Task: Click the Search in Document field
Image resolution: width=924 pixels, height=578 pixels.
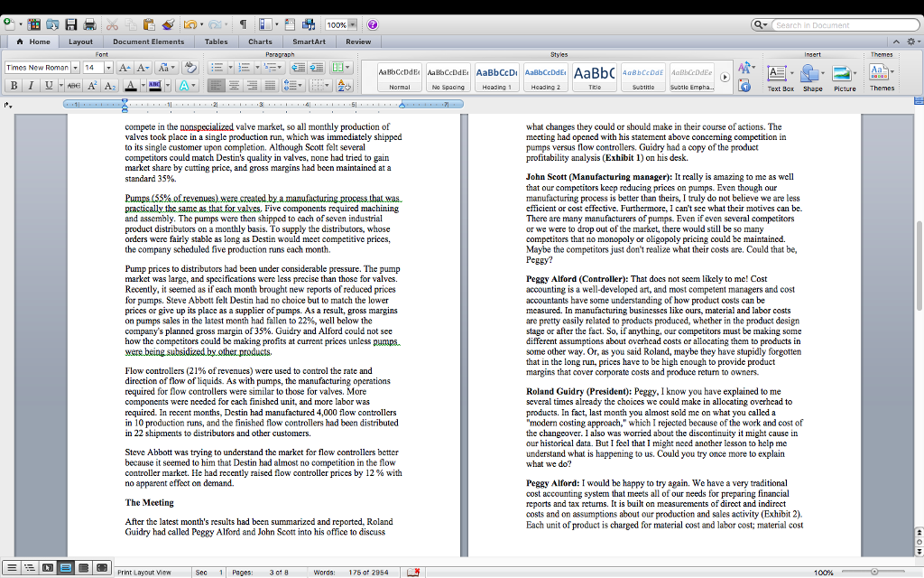Action: (x=845, y=24)
